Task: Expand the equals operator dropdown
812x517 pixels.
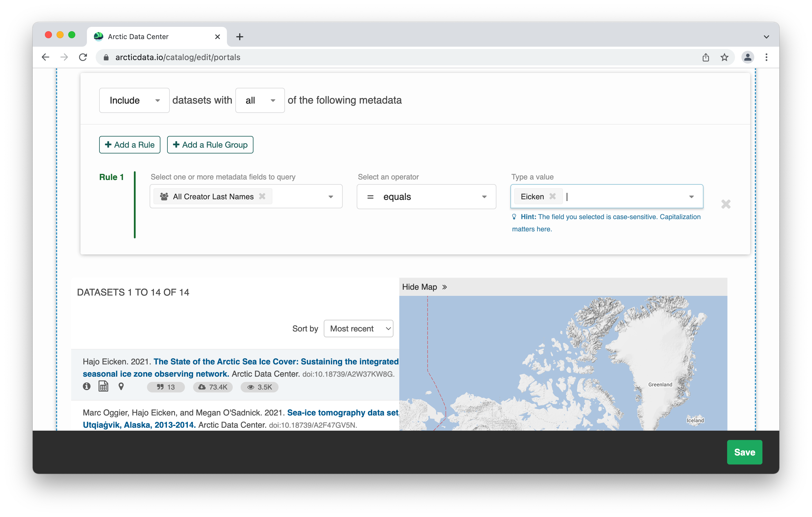Action: [x=426, y=197]
